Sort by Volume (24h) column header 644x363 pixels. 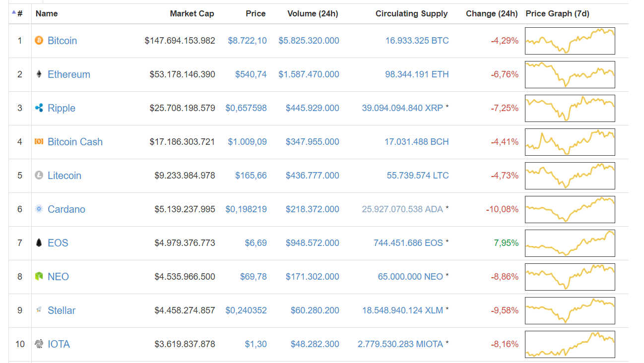pyautogui.click(x=313, y=13)
